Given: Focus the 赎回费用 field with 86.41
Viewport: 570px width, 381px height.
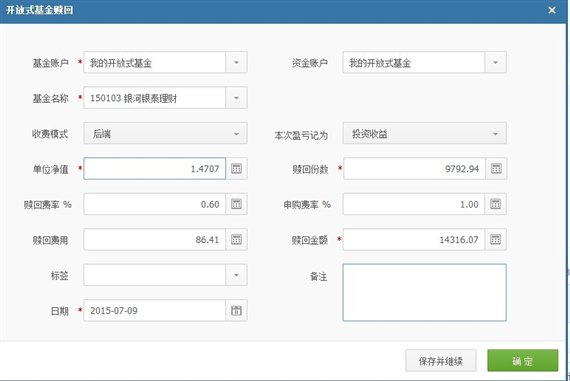Looking at the screenshot, I should click(155, 239).
